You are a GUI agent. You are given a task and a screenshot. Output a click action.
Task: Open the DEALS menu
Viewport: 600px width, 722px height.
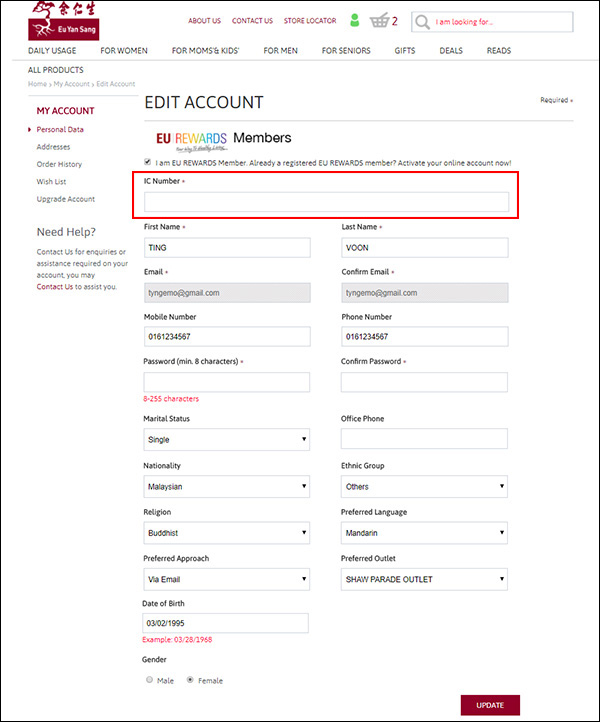(451, 51)
